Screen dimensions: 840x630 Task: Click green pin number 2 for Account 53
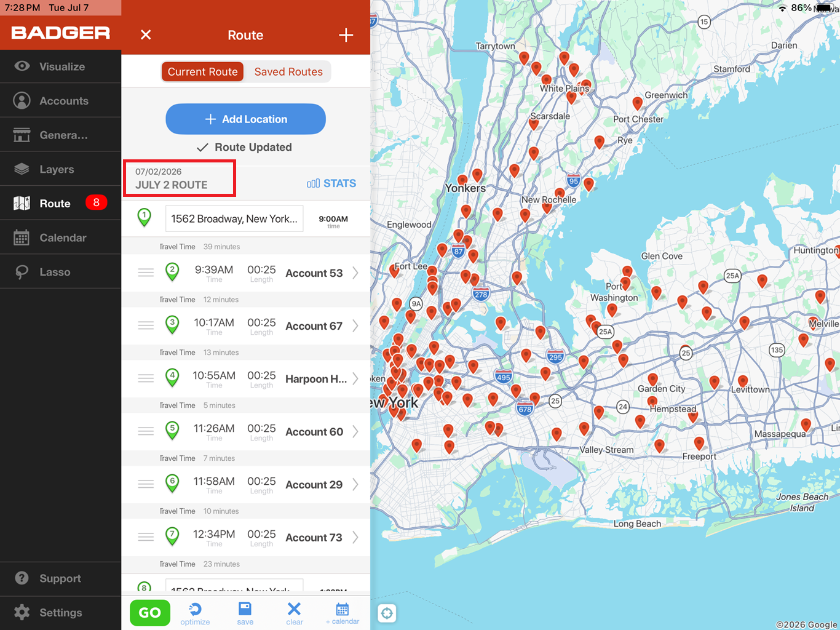[x=173, y=271]
